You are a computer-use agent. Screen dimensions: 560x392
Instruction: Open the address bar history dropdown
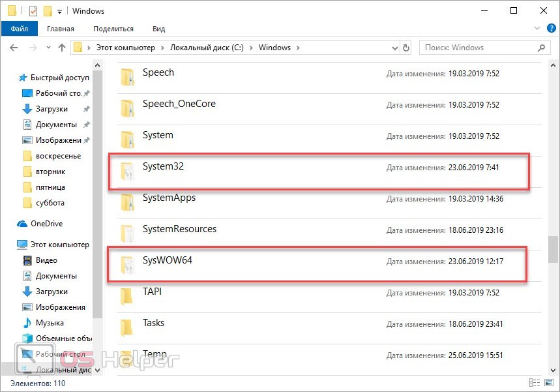394,48
